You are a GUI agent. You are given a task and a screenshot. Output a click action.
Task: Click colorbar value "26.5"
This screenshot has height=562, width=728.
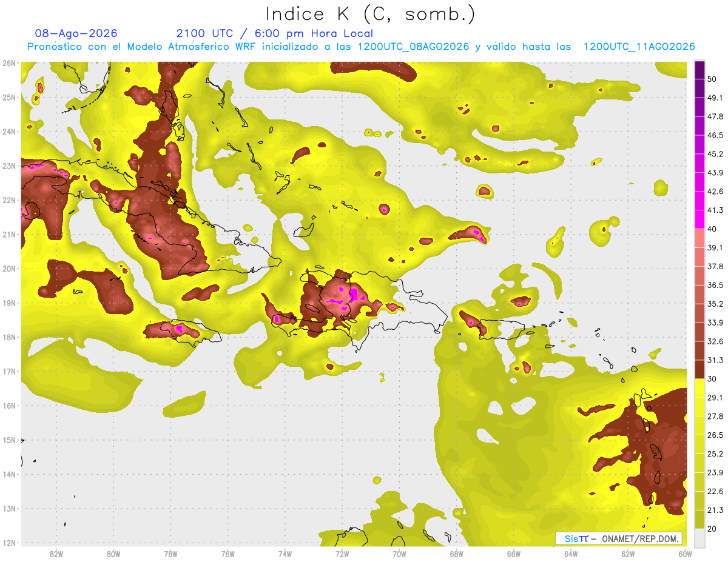coord(715,435)
